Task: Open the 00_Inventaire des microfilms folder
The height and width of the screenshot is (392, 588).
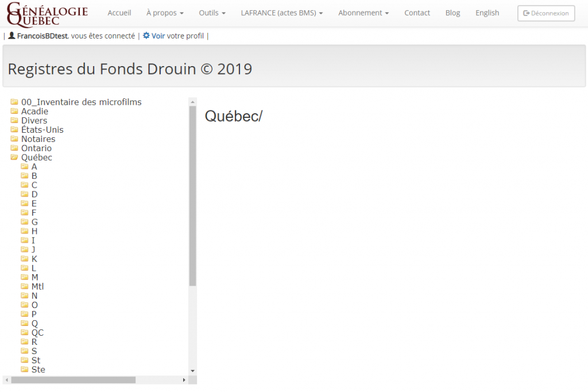Action: (81, 102)
